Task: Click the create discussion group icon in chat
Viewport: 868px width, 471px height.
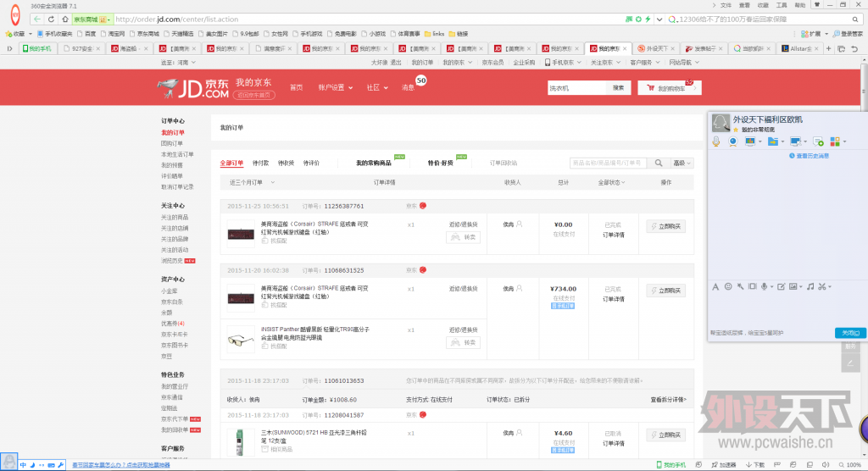Action: [x=819, y=141]
